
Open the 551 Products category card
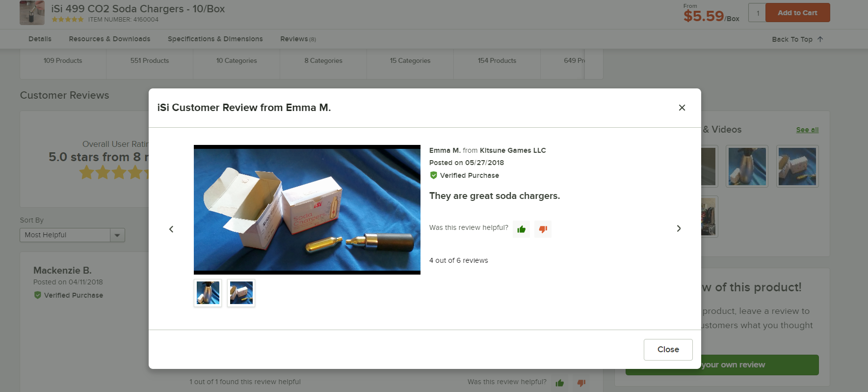pos(150,61)
